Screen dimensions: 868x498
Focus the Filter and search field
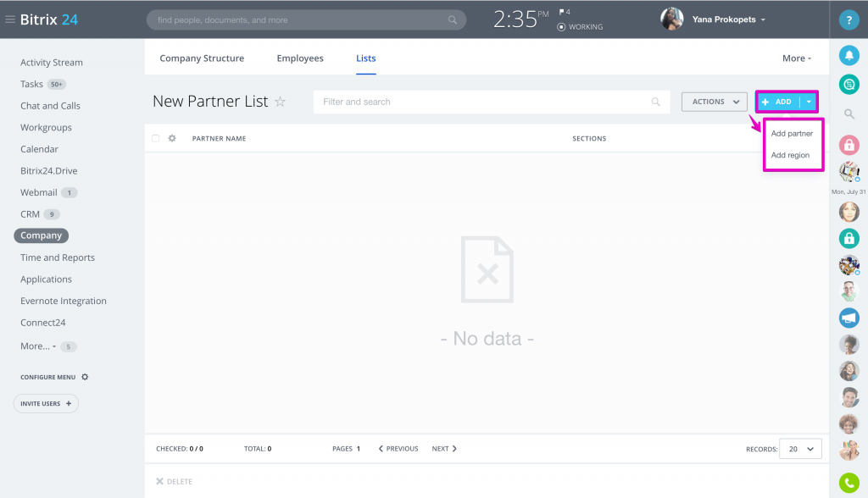click(492, 102)
